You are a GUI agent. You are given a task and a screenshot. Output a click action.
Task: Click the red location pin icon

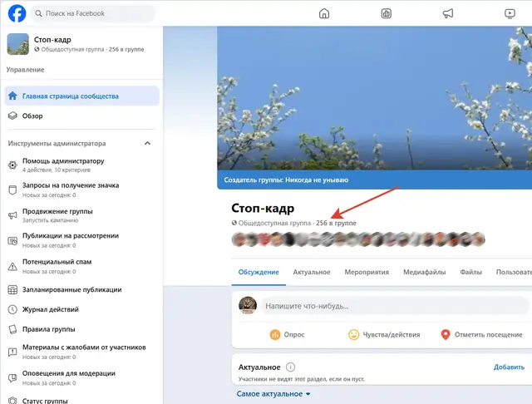click(x=446, y=334)
